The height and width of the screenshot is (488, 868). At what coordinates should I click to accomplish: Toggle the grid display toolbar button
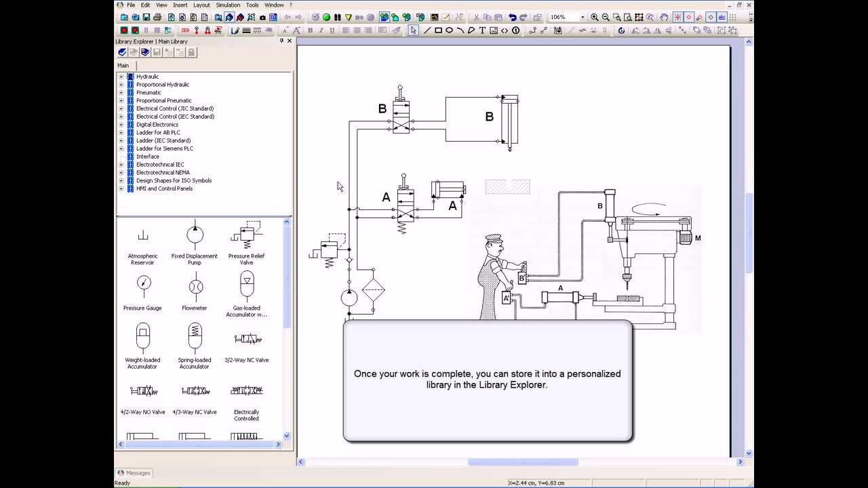732,17
